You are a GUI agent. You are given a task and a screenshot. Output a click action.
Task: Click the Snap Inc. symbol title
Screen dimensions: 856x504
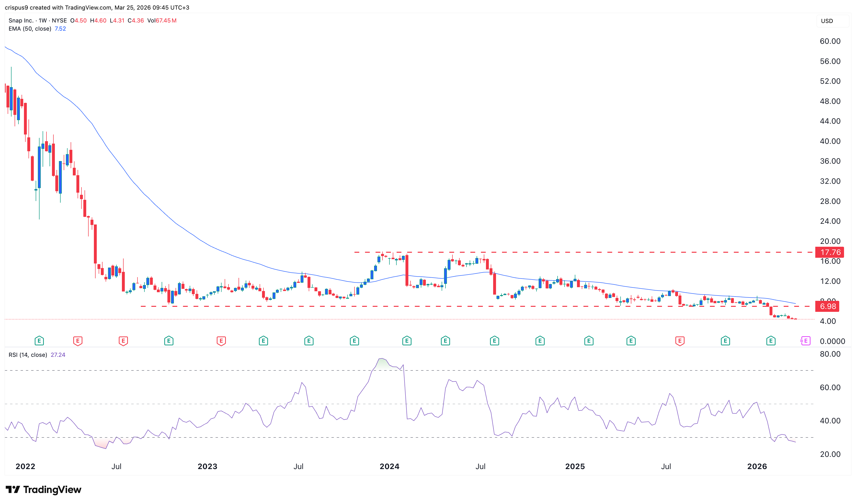(x=21, y=21)
